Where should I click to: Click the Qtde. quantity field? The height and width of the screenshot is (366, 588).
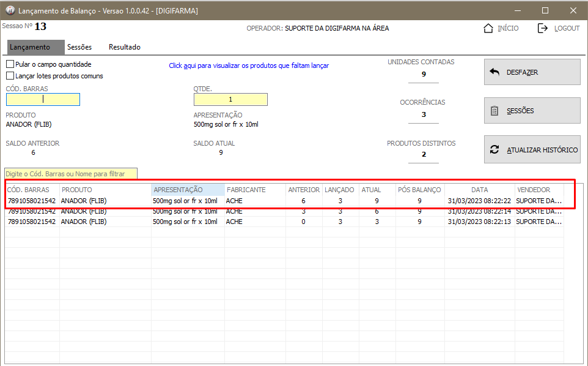(x=230, y=99)
